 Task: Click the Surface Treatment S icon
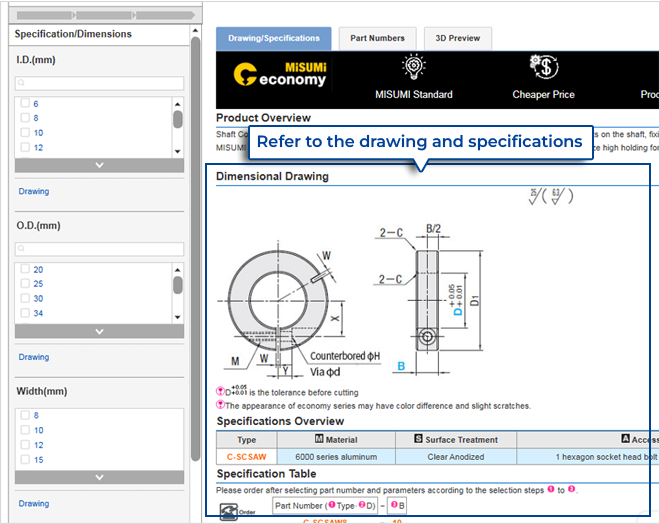418,439
